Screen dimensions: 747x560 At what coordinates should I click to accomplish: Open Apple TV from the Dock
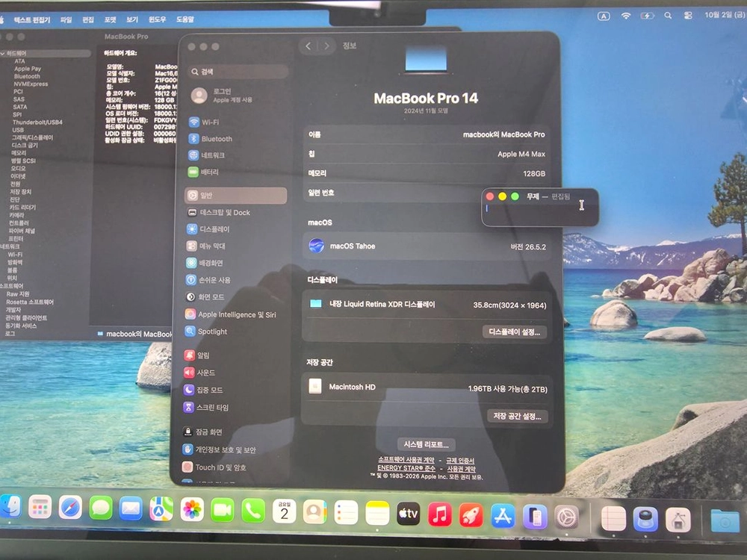click(x=409, y=514)
